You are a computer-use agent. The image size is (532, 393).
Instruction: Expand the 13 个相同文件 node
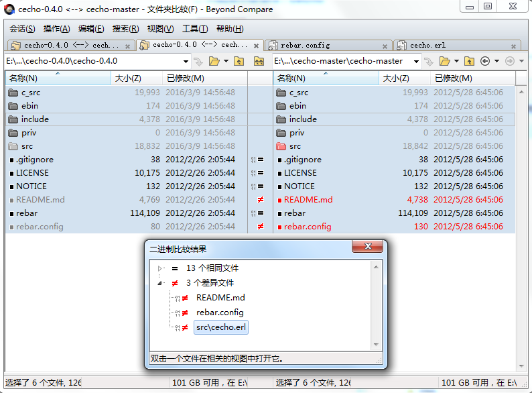tap(160, 269)
